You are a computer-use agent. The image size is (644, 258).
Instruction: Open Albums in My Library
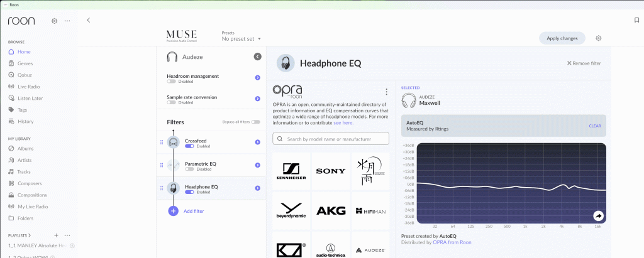25,149
